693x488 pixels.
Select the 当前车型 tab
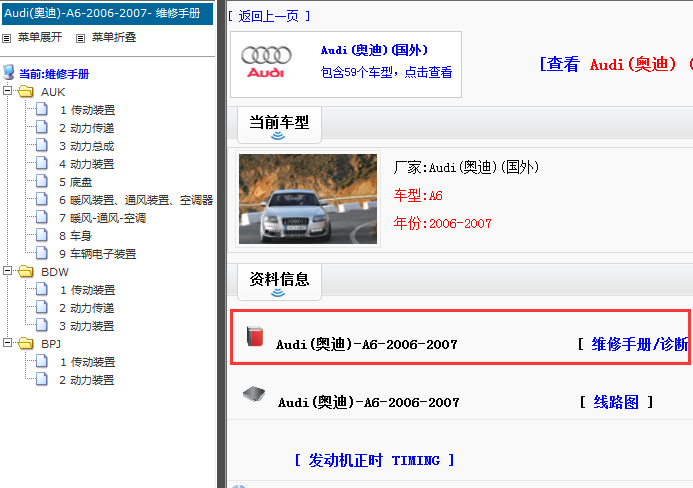[x=279, y=125]
